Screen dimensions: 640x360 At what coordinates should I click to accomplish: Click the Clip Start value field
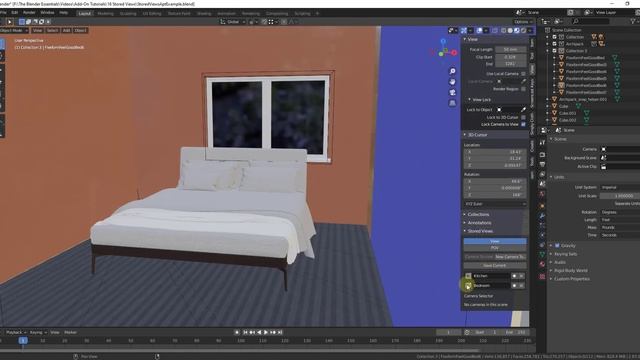coord(511,57)
